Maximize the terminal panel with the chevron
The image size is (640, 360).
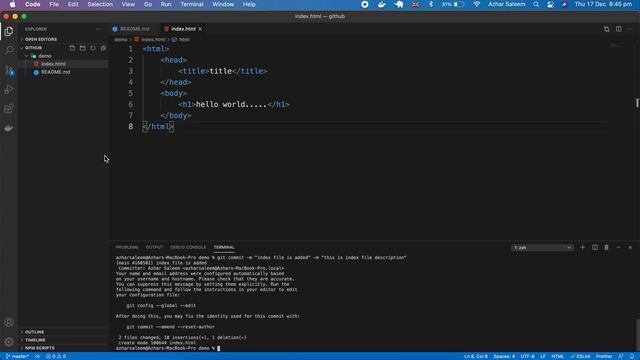[x=618, y=247]
